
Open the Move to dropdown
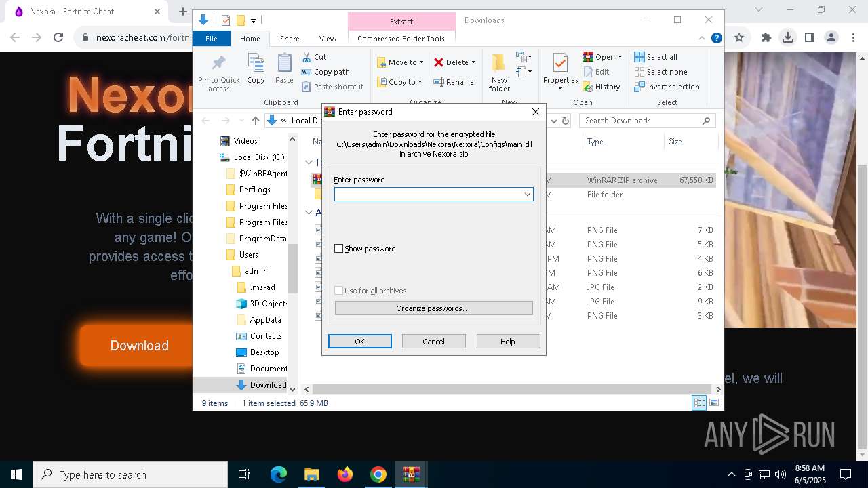(x=400, y=62)
